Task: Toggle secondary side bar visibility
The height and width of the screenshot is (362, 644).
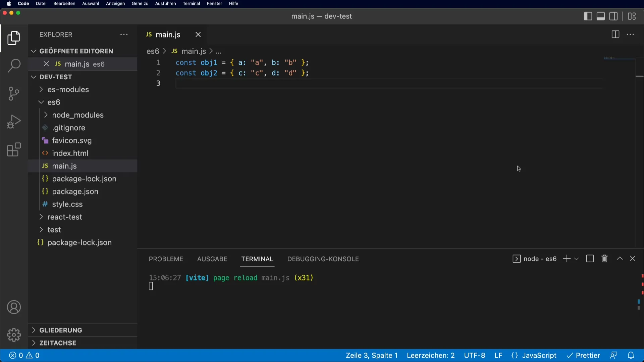Action: point(613,16)
